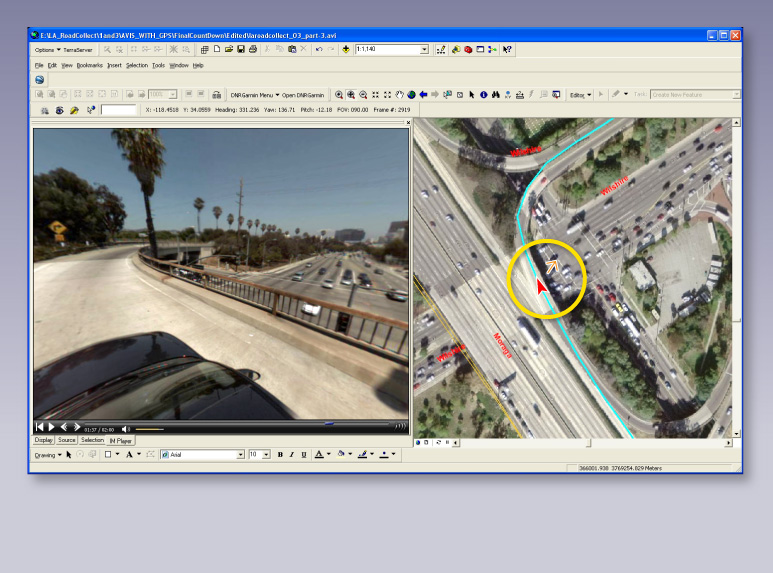This screenshot has width=773, height=573.
Task: Click the TerraServer button
Action: tap(77, 49)
